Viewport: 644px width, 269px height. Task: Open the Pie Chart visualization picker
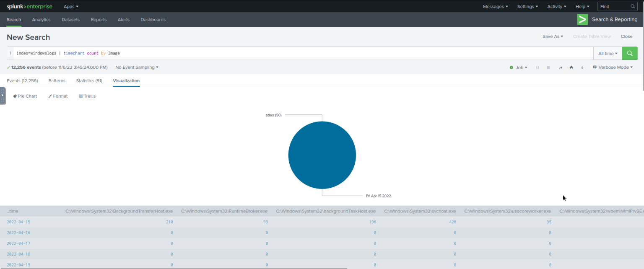[x=25, y=96]
